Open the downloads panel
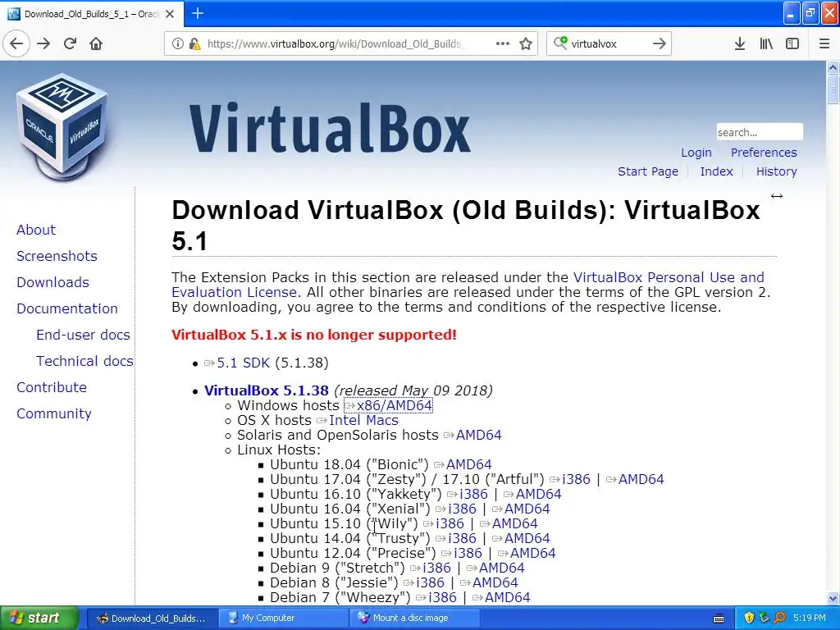Viewport: 840px width, 630px height. (740, 43)
